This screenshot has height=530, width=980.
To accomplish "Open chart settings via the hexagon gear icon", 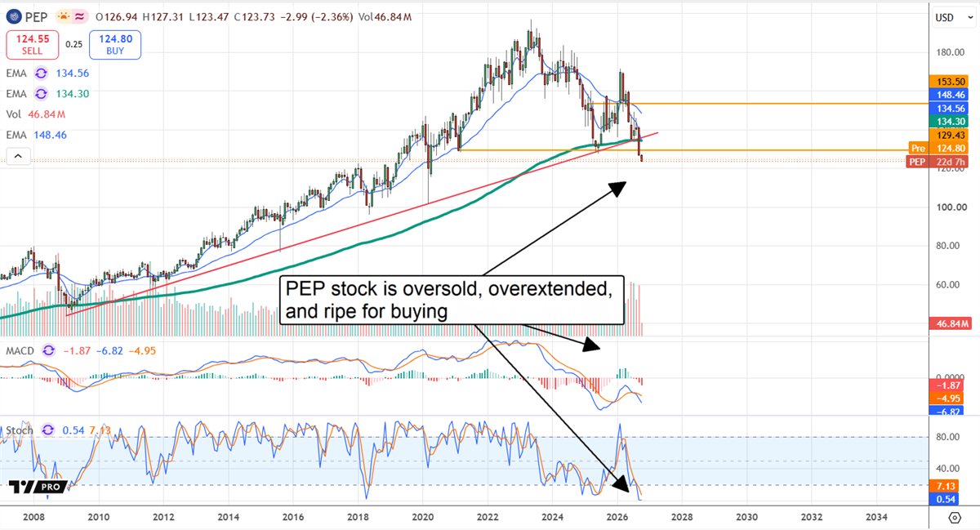I will coord(954,518).
